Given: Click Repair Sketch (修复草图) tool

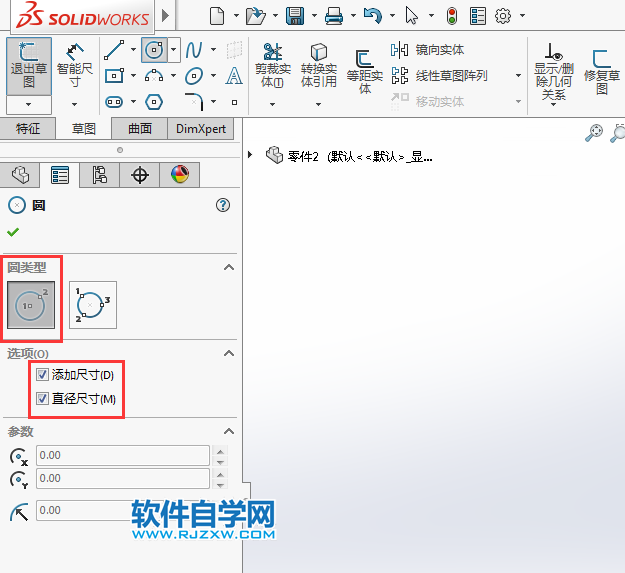Looking at the screenshot, I should tap(601, 72).
